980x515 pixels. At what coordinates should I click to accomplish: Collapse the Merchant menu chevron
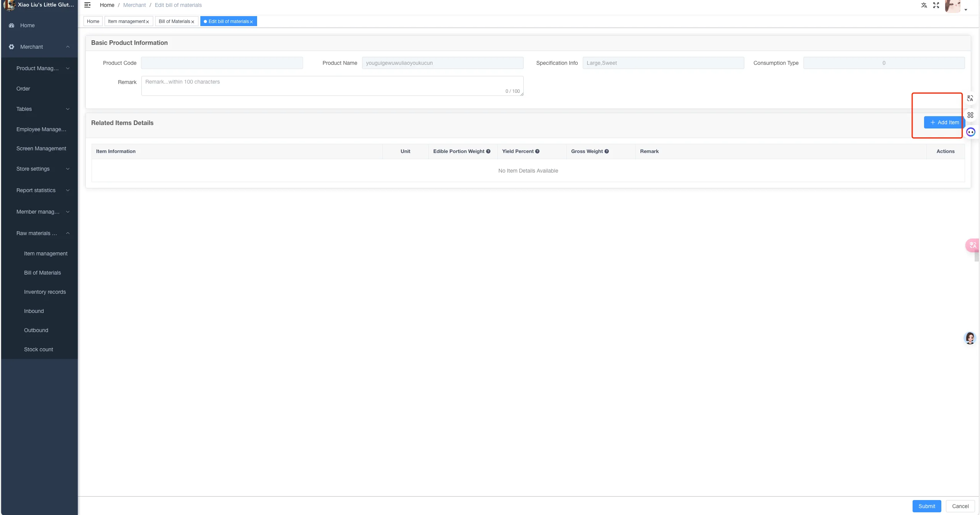tap(68, 47)
